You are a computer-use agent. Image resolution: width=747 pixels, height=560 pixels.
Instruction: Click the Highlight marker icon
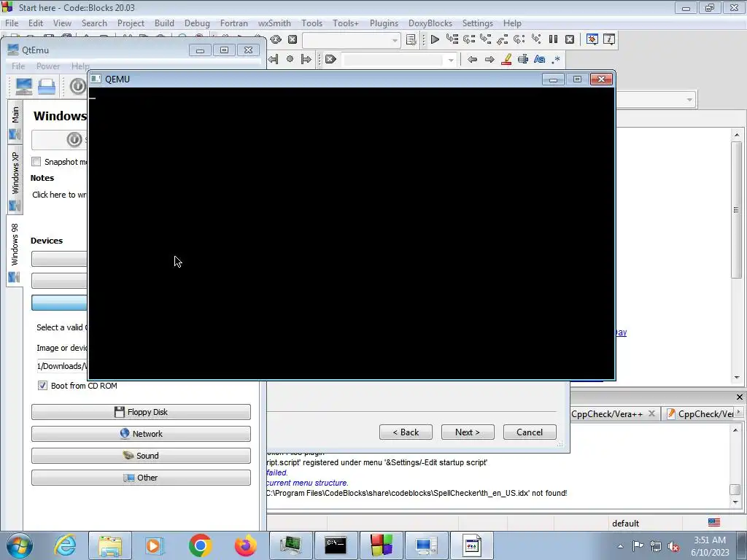[x=506, y=60]
